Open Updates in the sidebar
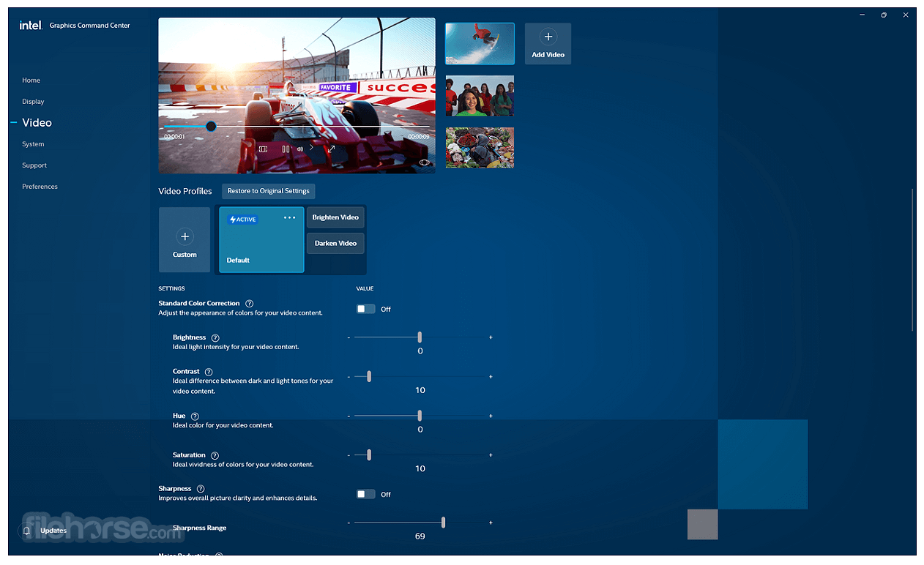Image resolution: width=924 pixels, height=565 pixels. pyautogui.click(x=53, y=531)
